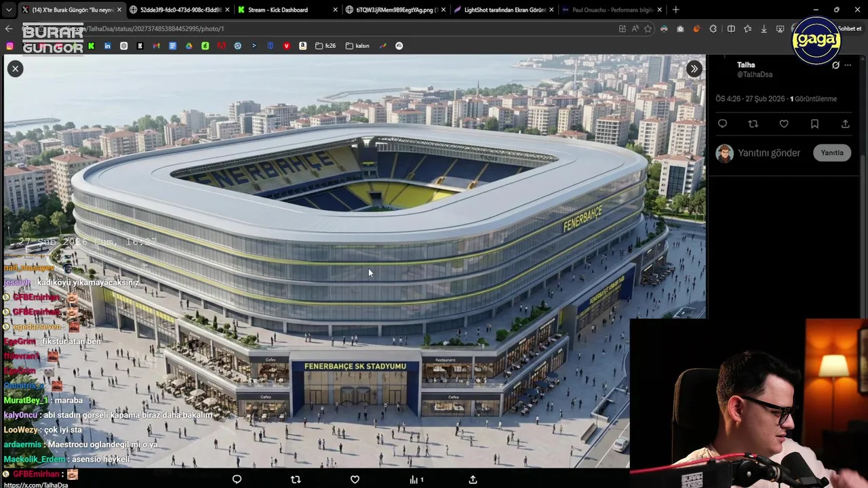
Task: Switch to the Stream - Kick Dashboard tab
Action: pyautogui.click(x=288, y=10)
